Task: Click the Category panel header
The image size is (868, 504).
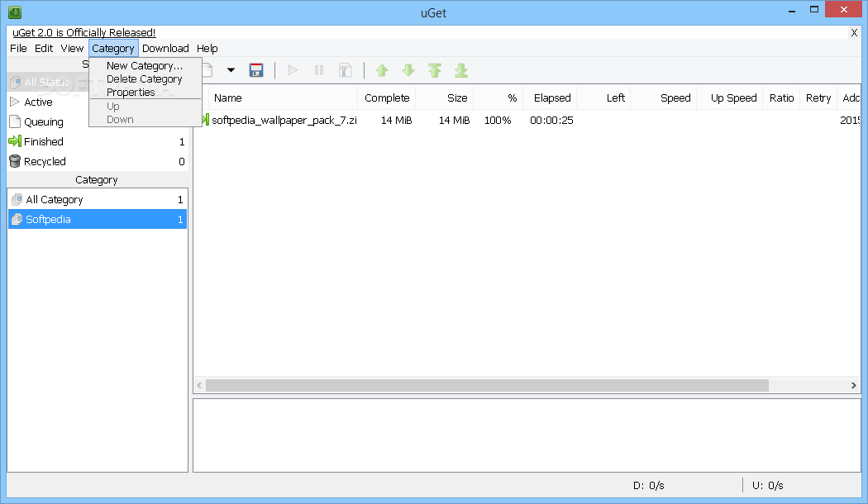Action: coord(97,180)
